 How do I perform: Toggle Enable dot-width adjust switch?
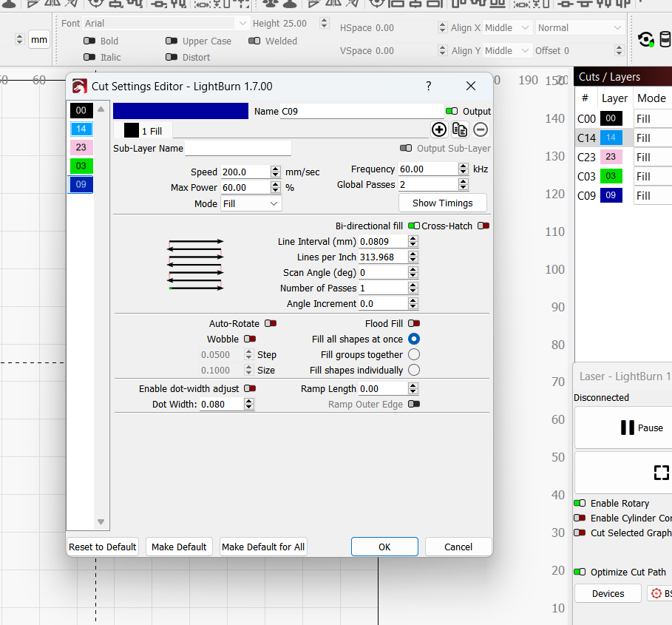(250, 388)
